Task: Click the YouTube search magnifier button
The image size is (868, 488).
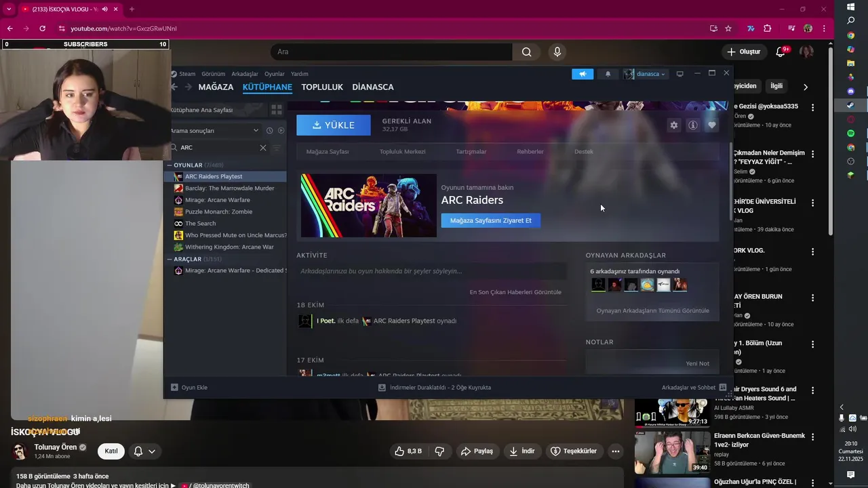Action: [526, 52]
